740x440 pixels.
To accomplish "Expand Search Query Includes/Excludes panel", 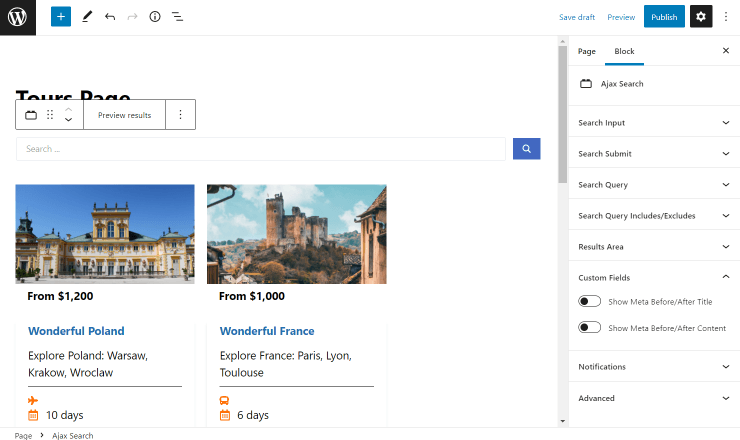I will click(654, 216).
